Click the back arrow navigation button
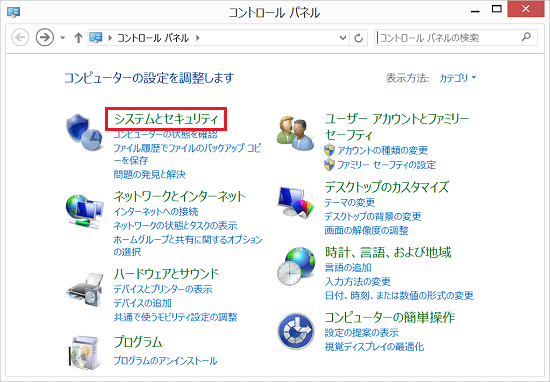Viewport: 550px width, 382px height. (20, 37)
